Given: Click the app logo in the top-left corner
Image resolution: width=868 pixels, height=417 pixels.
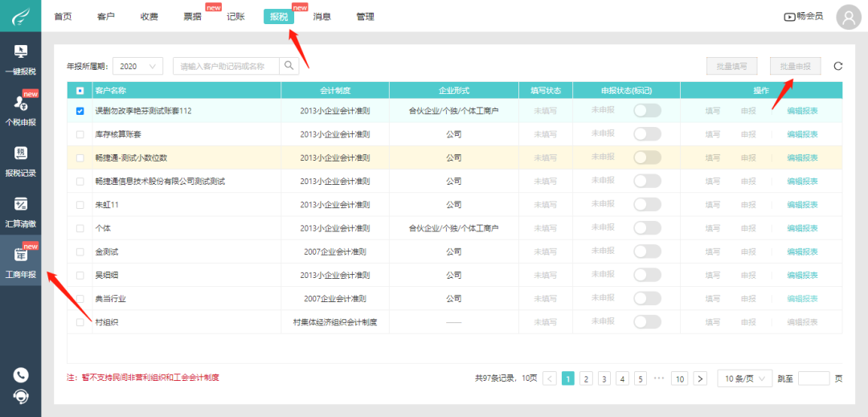Looking at the screenshot, I should point(20,16).
